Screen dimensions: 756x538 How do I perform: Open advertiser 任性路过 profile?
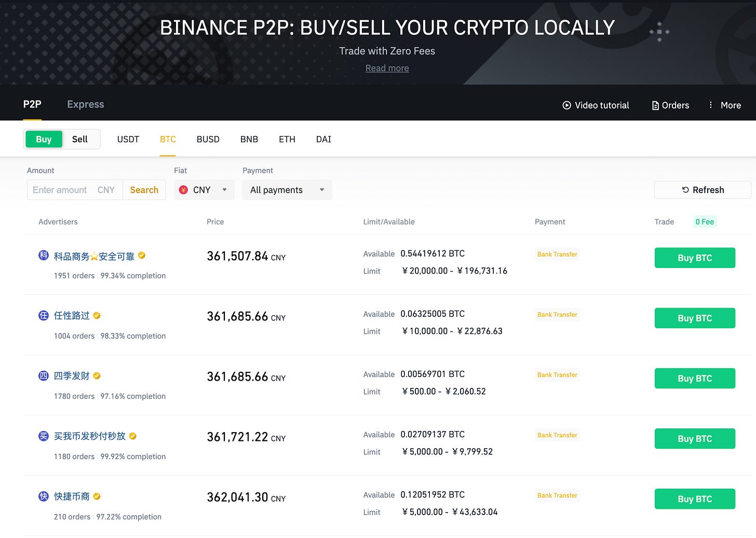coord(72,316)
